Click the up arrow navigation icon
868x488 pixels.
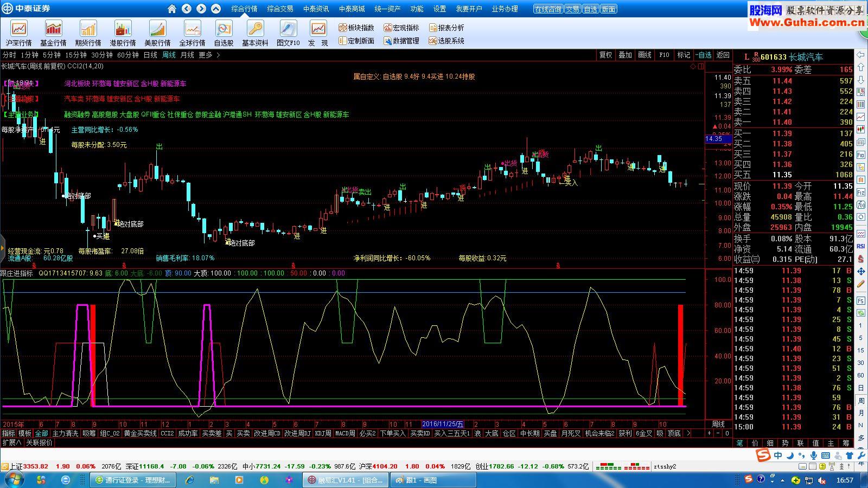[216, 9]
